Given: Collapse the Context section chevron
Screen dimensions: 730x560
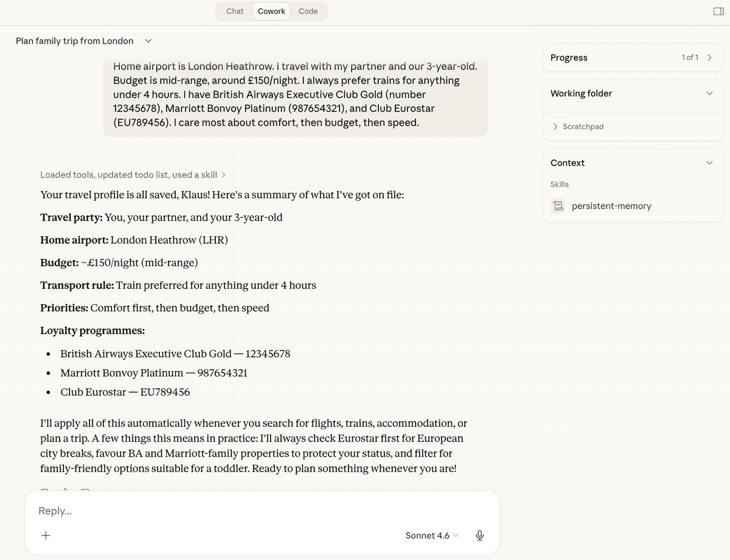Looking at the screenshot, I should [709, 162].
